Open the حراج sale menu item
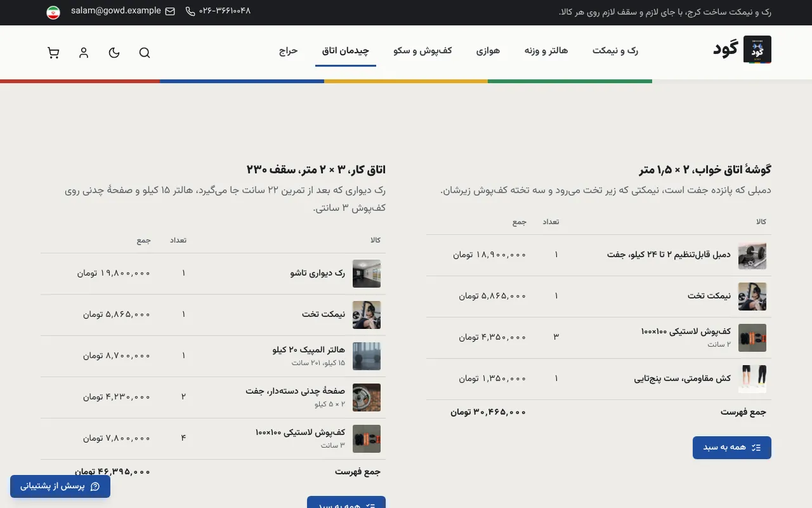Viewport: 812px width, 508px height. [289, 51]
